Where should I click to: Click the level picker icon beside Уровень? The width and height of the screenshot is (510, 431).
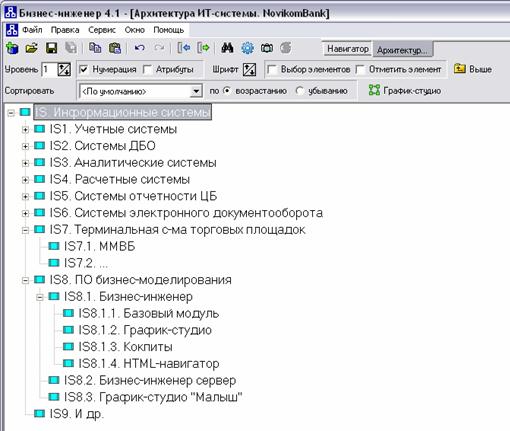pyautogui.click(x=64, y=70)
